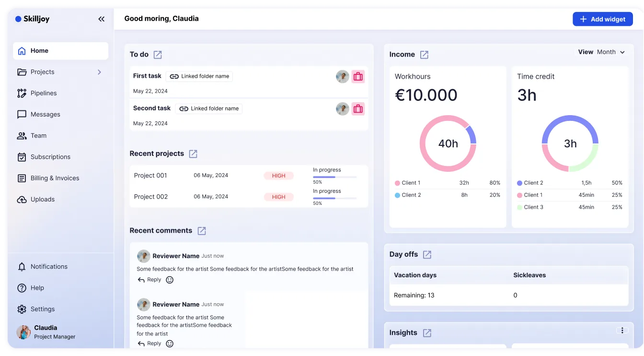Open Claudia's profile avatar in sidebar
The height and width of the screenshot is (356, 644).
point(23,332)
